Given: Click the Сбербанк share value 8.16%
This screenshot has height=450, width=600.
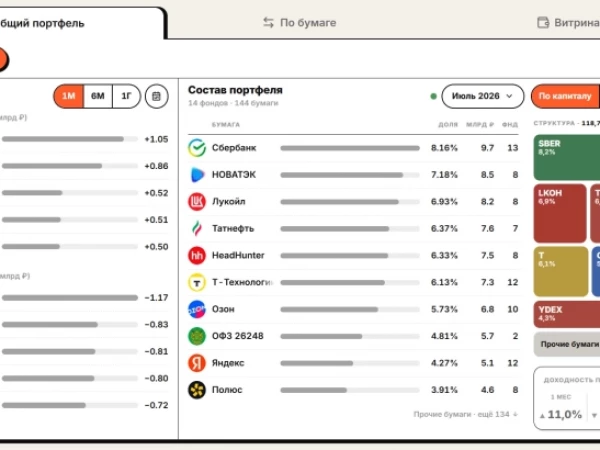Looking at the screenshot, I should coord(444,148).
